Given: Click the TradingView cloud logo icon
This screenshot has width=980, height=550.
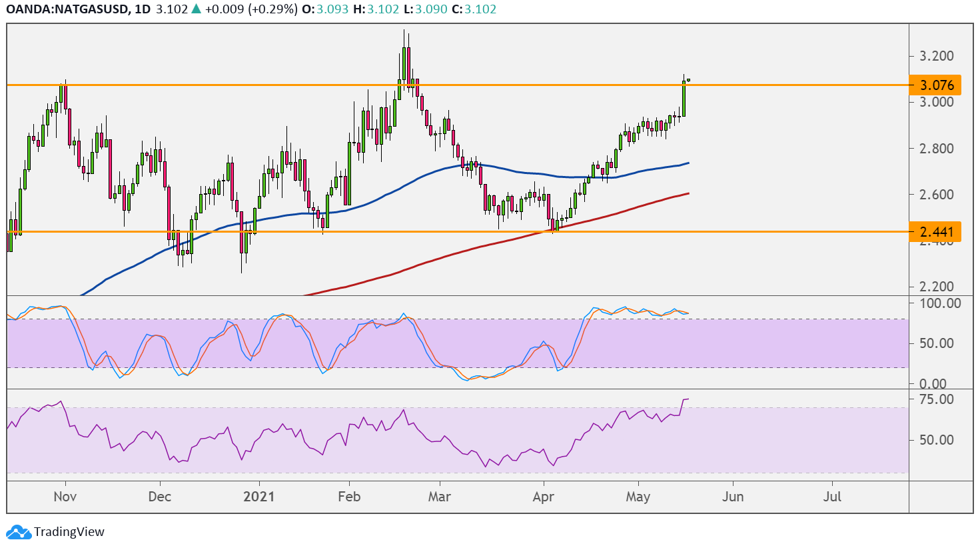Looking at the screenshot, I should coord(18,532).
